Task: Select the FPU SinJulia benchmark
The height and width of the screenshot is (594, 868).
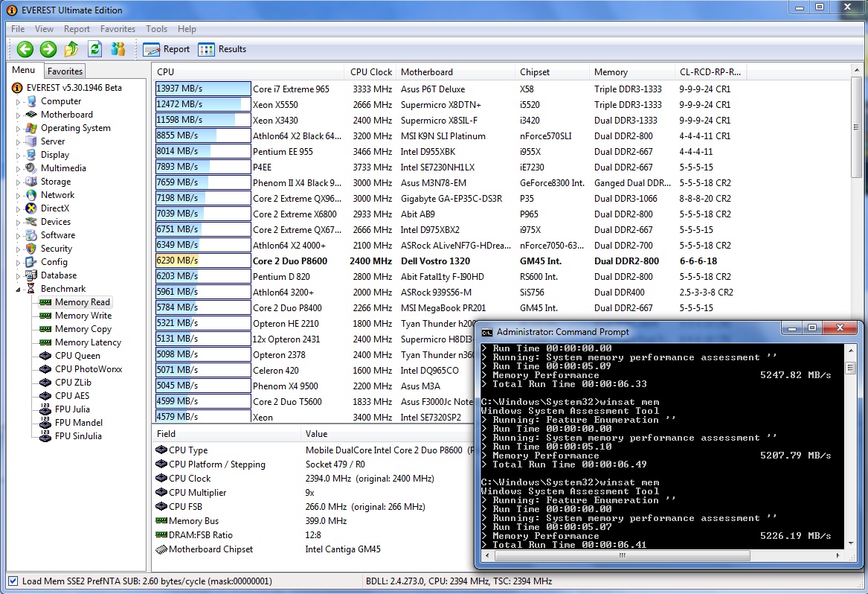Action: [78, 436]
